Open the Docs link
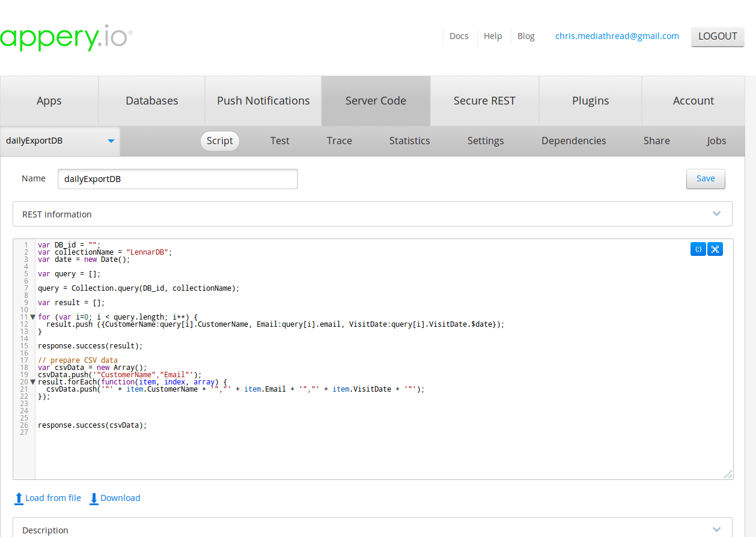Screen dimensions: 756x537 click(x=459, y=36)
